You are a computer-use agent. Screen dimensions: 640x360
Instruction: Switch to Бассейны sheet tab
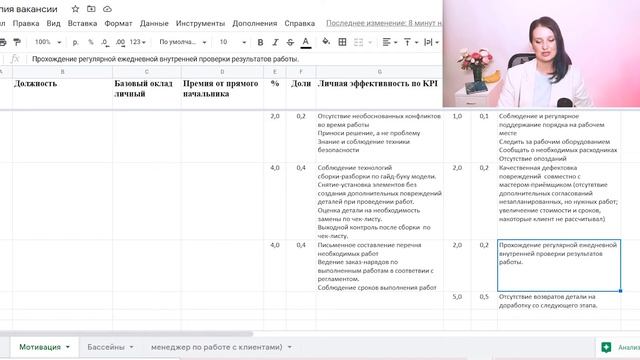pos(106,347)
